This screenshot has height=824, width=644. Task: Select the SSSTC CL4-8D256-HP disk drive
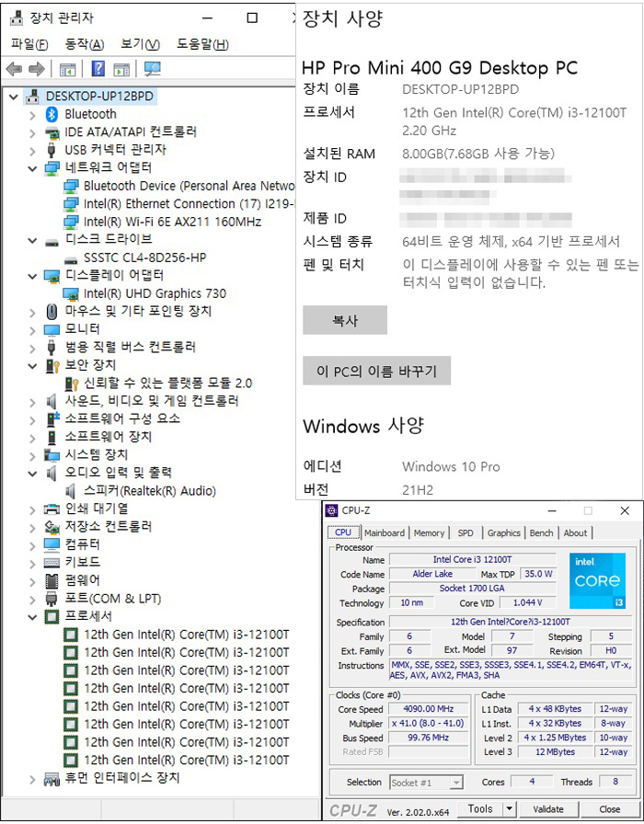pyautogui.click(x=145, y=258)
